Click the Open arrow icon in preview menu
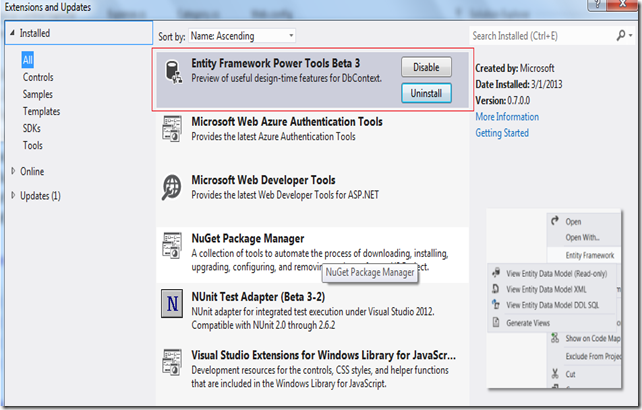This screenshot has height=410, width=642. pyautogui.click(x=555, y=221)
